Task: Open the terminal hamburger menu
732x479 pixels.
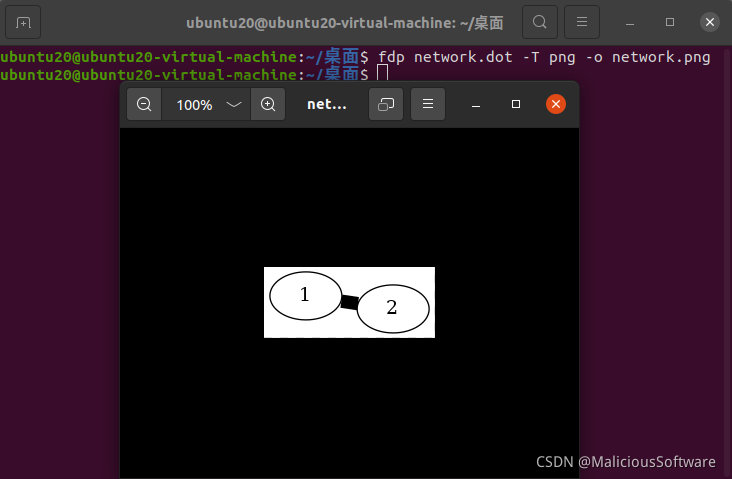Action: [582, 22]
